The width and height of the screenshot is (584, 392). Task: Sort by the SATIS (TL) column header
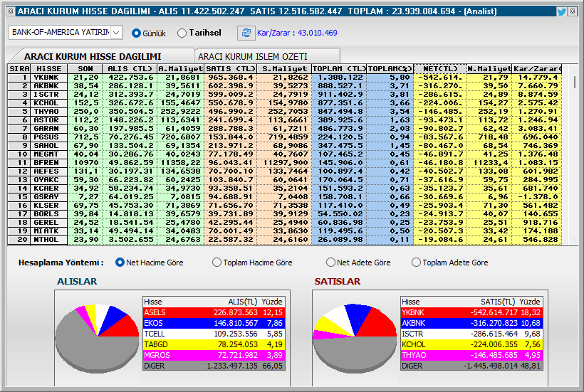230,69
